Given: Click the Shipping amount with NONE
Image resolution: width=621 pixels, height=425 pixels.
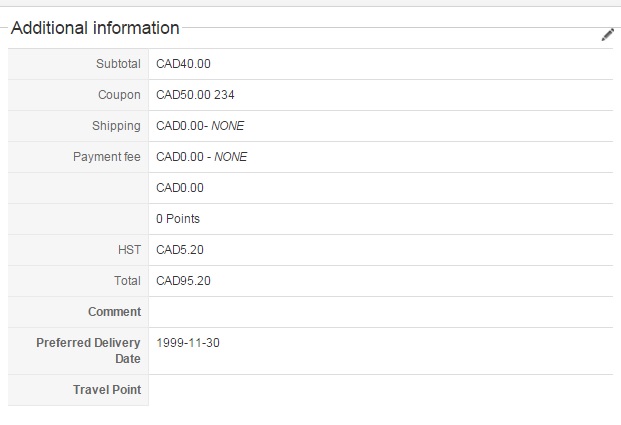Looking at the screenshot, I should coord(200,126).
